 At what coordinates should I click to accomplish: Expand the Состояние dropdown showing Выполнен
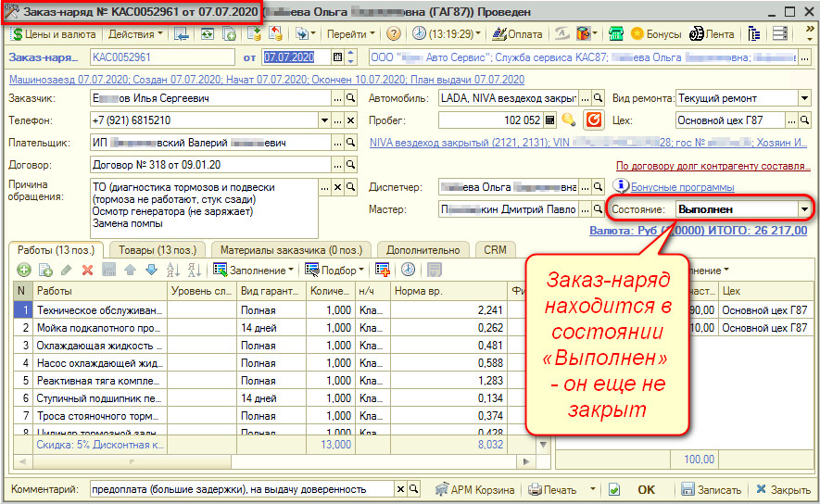804,209
